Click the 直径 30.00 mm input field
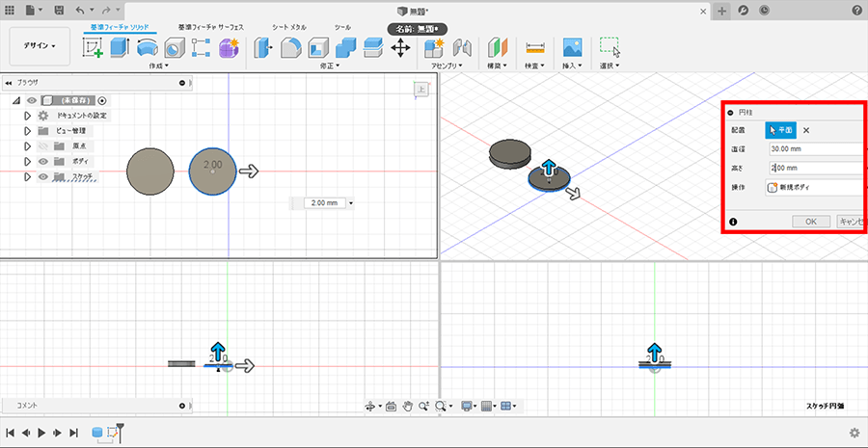 (x=815, y=149)
